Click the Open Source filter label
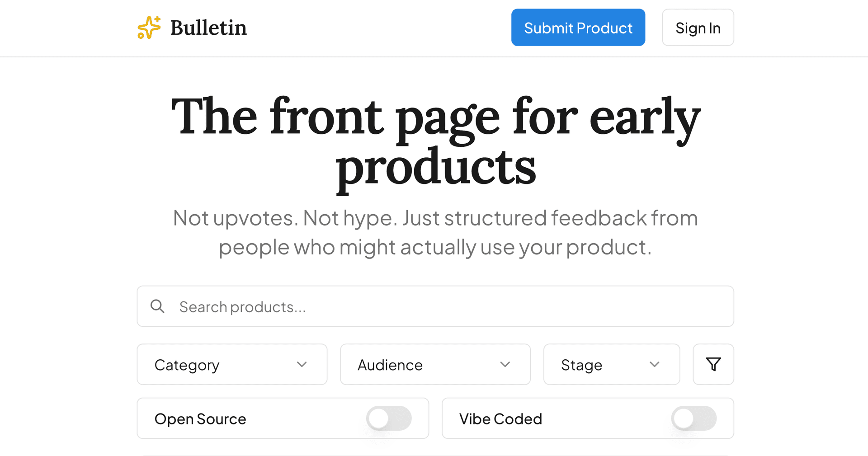868x456 pixels. coord(200,418)
